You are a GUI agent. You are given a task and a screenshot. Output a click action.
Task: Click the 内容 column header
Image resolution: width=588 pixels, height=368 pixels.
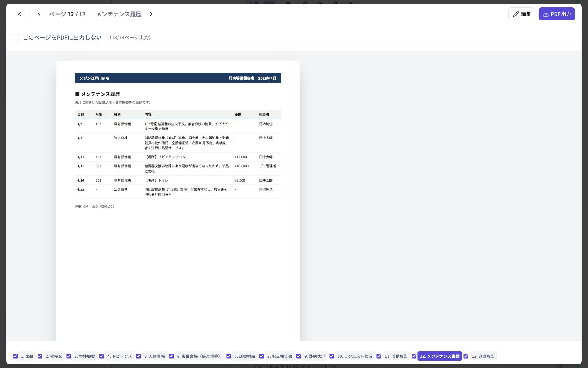pyautogui.click(x=148, y=114)
